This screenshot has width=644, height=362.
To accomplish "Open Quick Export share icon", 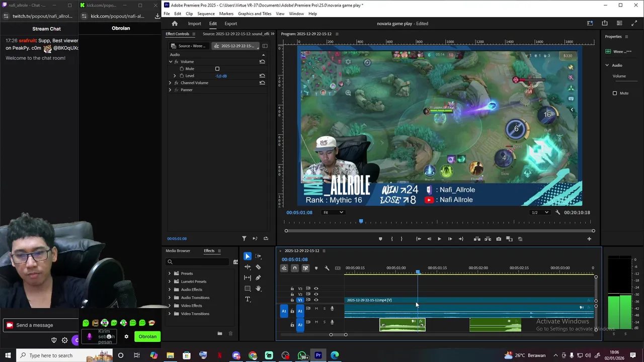I will pyautogui.click(x=605, y=23).
